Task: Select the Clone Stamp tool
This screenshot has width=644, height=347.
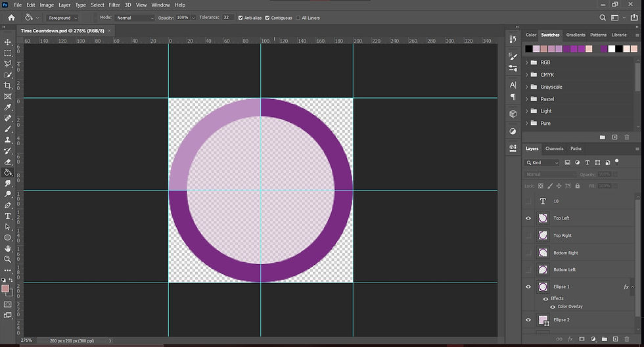Action: click(x=8, y=140)
